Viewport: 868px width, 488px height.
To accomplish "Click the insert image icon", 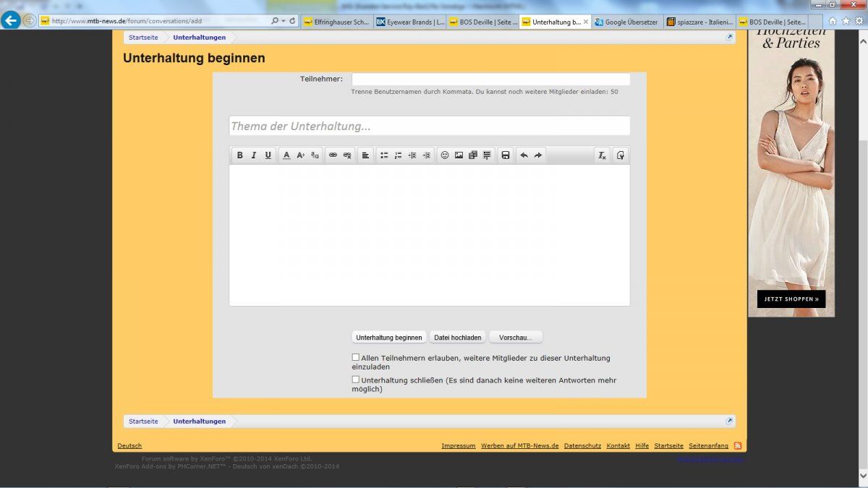I will [x=459, y=155].
